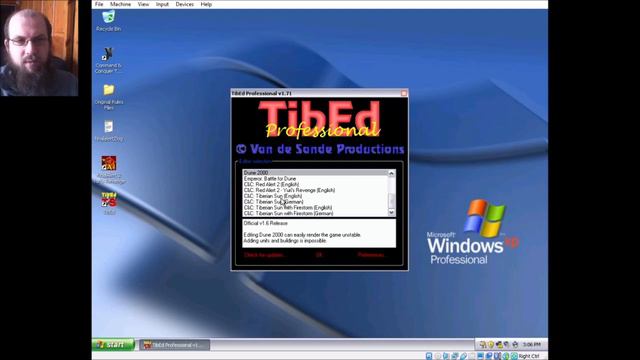Select Tiberian Sun with Firestorm (English)
Viewport: 640px width, 360px height.
pyautogui.click(x=315, y=207)
